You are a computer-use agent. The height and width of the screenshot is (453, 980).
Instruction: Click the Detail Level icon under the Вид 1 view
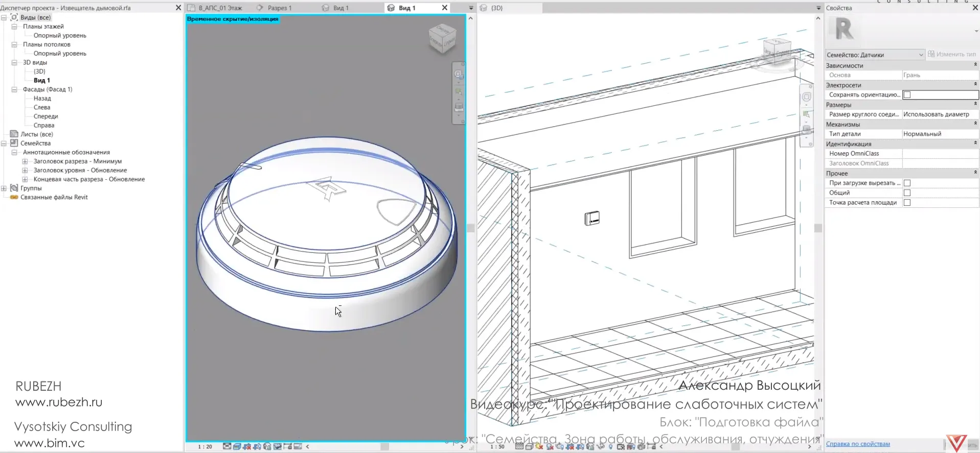click(227, 446)
